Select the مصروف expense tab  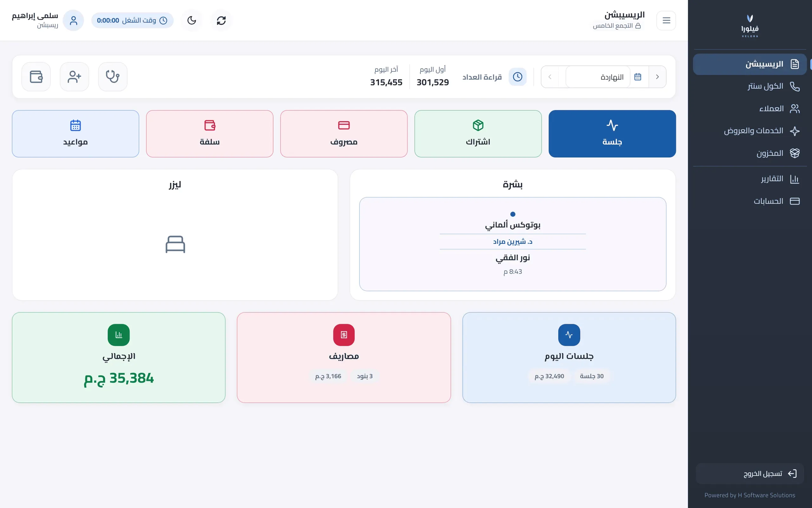(x=344, y=134)
